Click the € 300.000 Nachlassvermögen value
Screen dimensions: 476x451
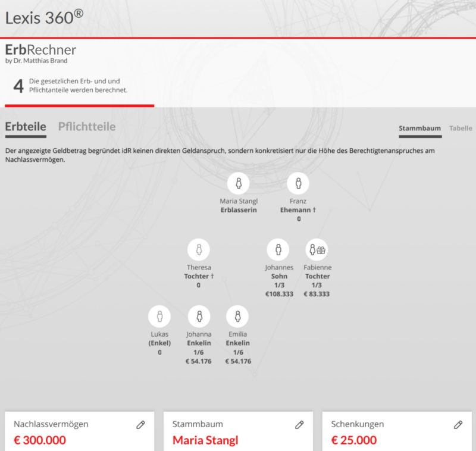click(39, 440)
